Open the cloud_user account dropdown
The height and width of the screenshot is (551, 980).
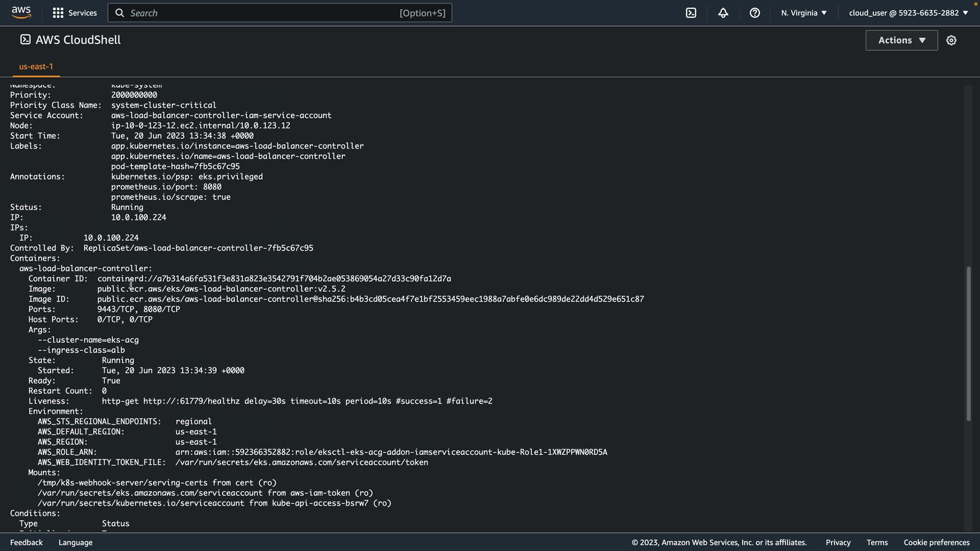pyautogui.click(x=908, y=13)
